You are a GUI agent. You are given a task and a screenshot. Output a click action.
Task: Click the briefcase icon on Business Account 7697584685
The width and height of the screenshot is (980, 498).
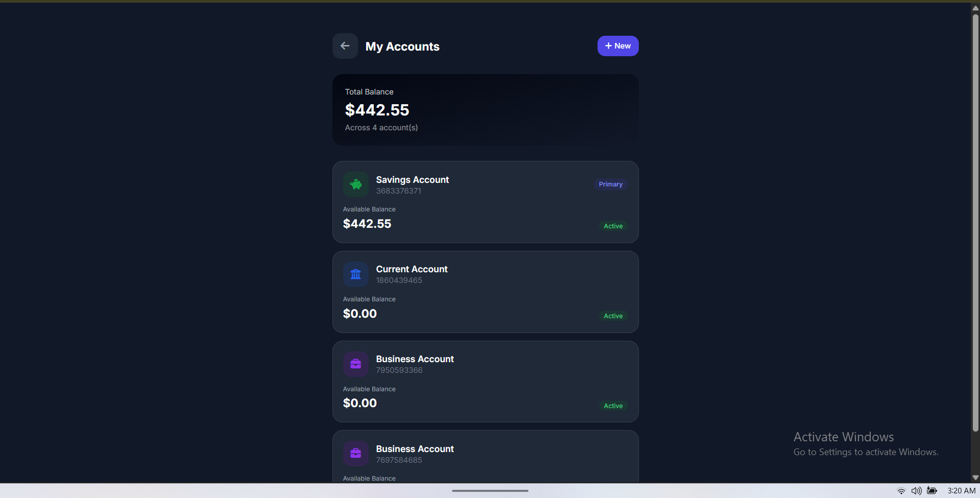355,453
